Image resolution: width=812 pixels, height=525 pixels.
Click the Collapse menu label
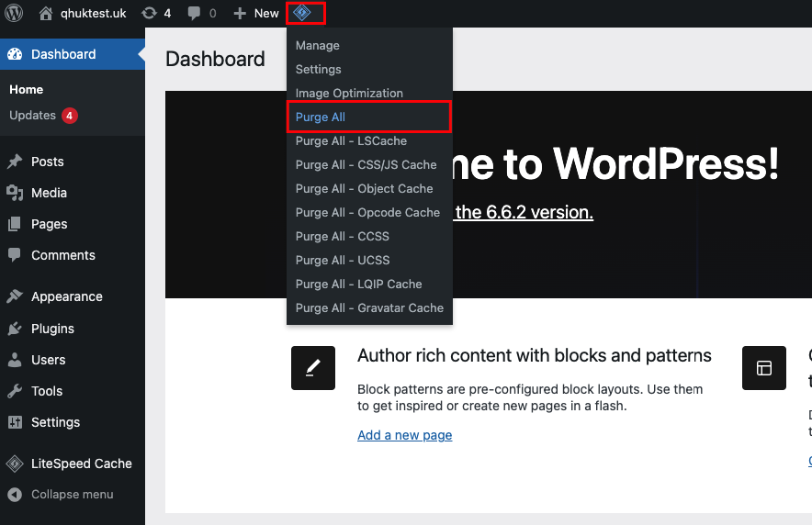[72, 495]
